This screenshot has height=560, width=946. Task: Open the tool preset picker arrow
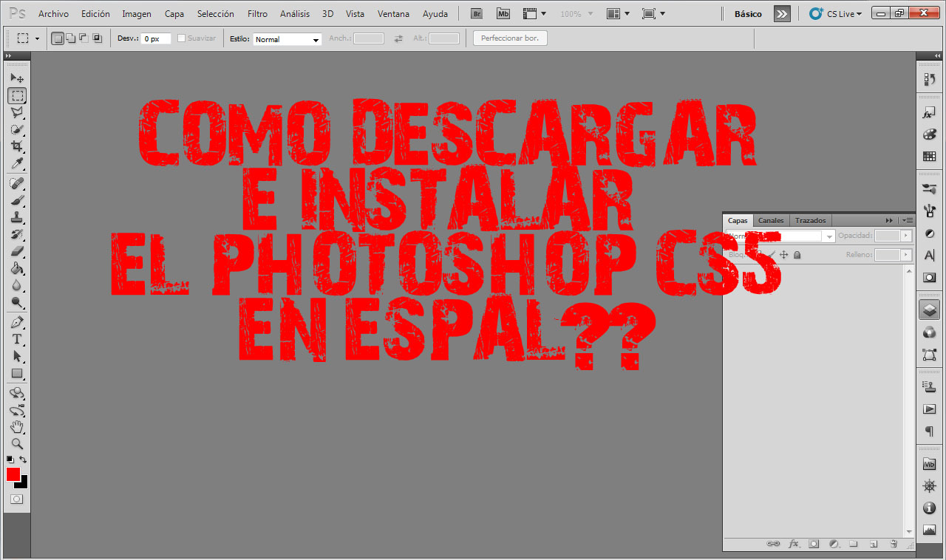pos(37,38)
